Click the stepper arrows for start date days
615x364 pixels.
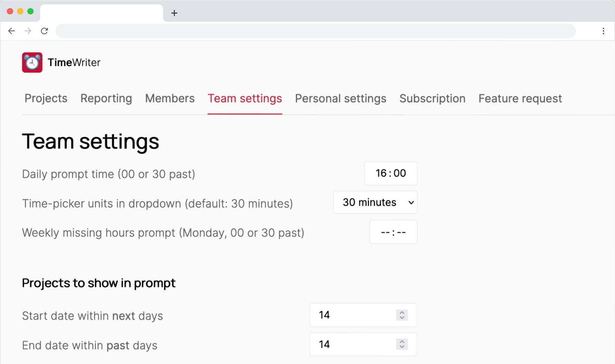click(402, 315)
